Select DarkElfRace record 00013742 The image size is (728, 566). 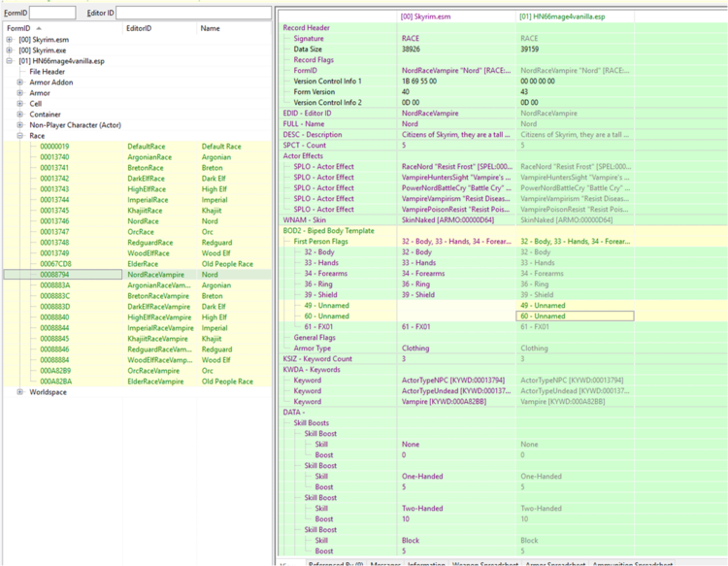[138, 179]
